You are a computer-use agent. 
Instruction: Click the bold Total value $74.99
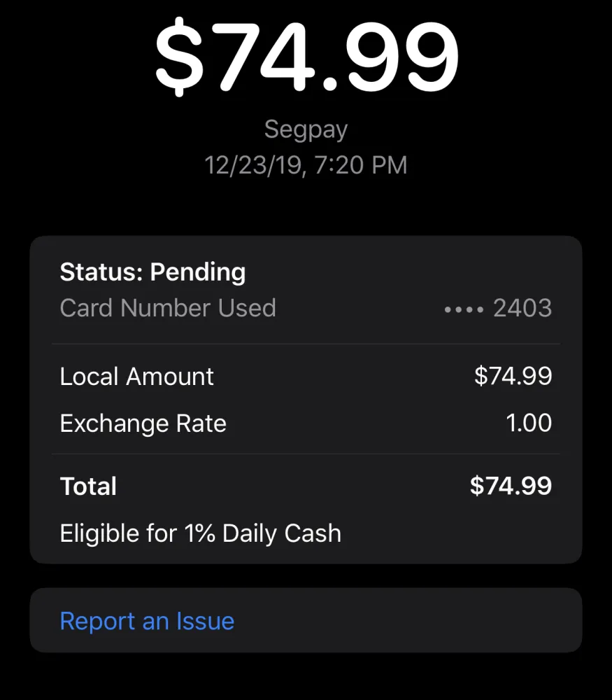511,486
